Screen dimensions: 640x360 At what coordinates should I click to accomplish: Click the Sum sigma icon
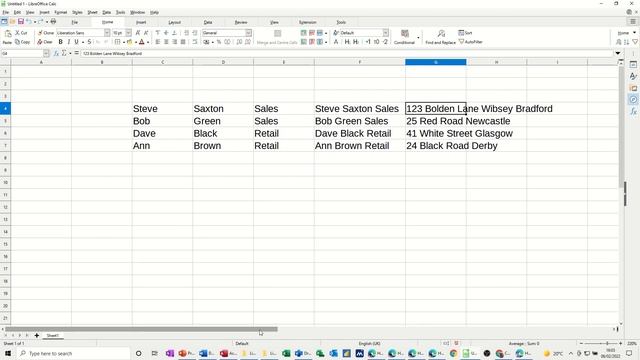(64, 53)
